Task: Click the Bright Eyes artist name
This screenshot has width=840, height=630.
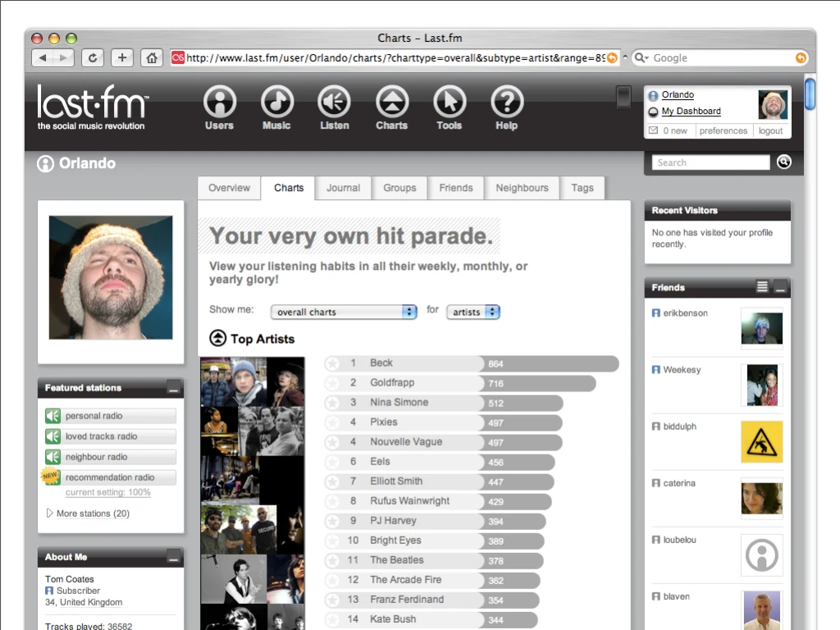Action: point(395,541)
